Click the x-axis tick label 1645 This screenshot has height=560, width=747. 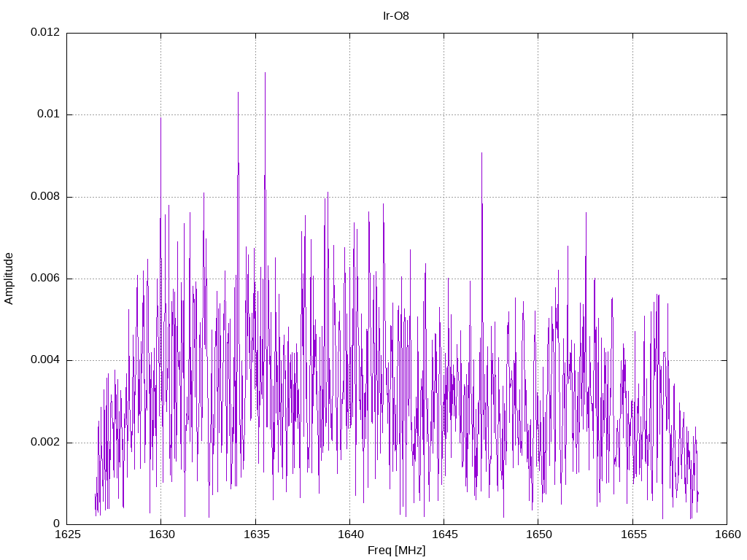pos(444,534)
